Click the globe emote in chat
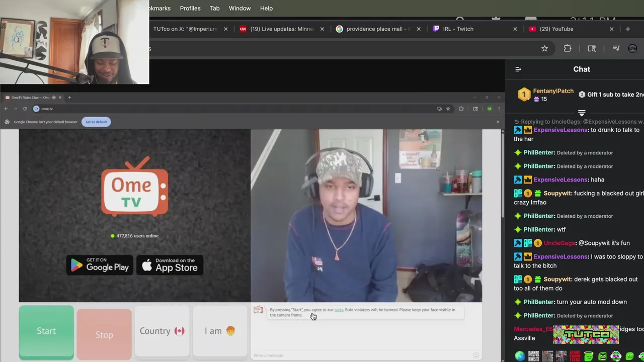This screenshot has width=644, height=362. coord(520,356)
